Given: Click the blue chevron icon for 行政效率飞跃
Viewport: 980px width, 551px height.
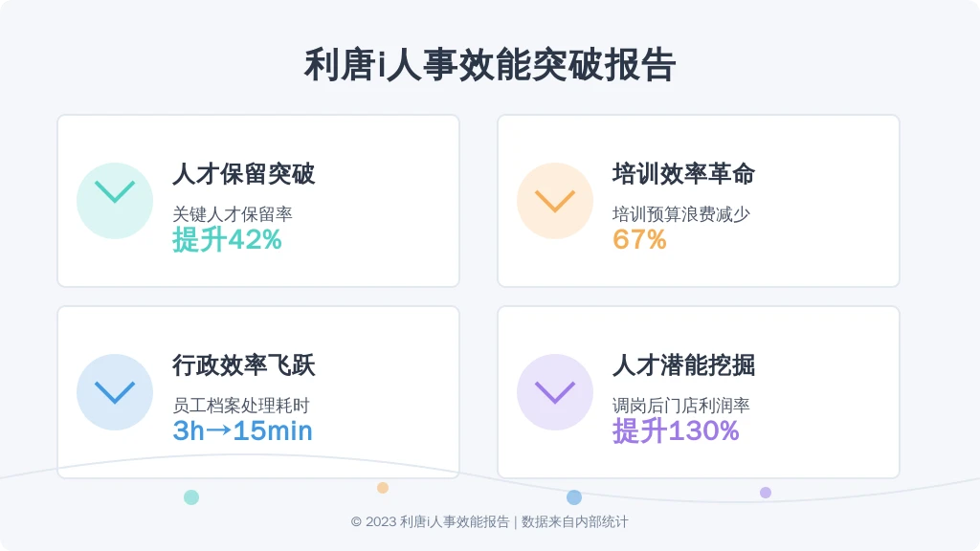Looking at the screenshot, I should [x=115, y=392].
